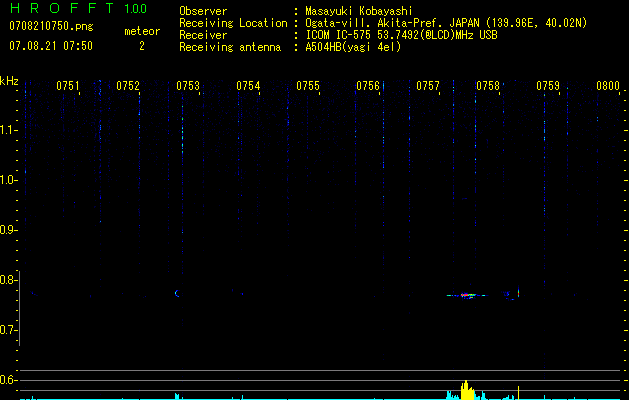Click the 0800 time marker
This screenshot has width=629, height=400.
pos(608,86)
